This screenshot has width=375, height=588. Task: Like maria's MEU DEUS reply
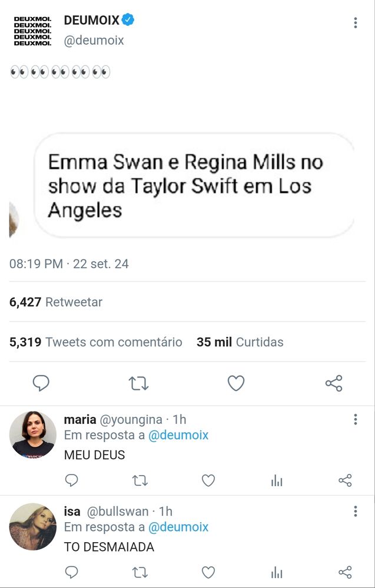pos(208,480)
